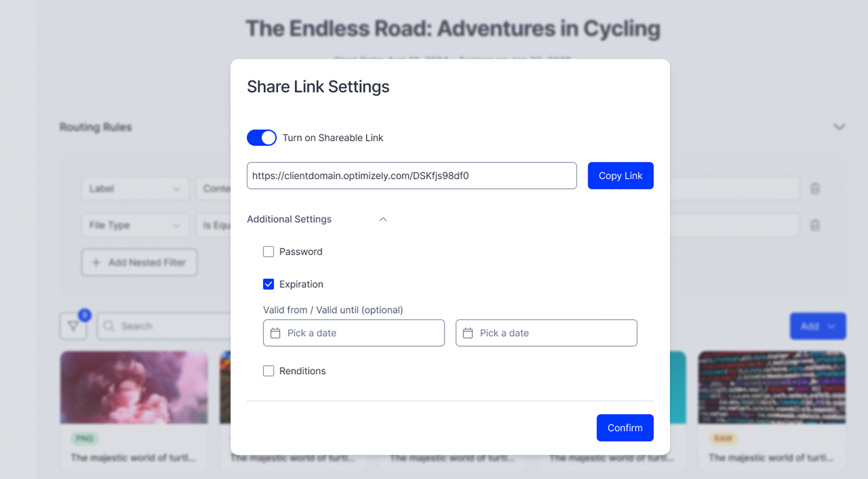Enable the Password checkbox
The width and height of the screenshot is (868, 479).
point(269,252)
